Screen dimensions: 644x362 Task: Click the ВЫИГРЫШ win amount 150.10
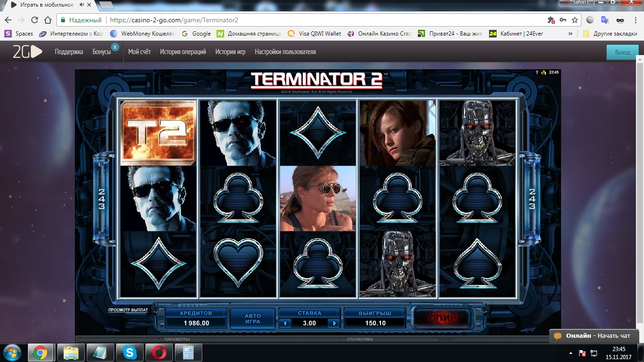tap(375, 323)
